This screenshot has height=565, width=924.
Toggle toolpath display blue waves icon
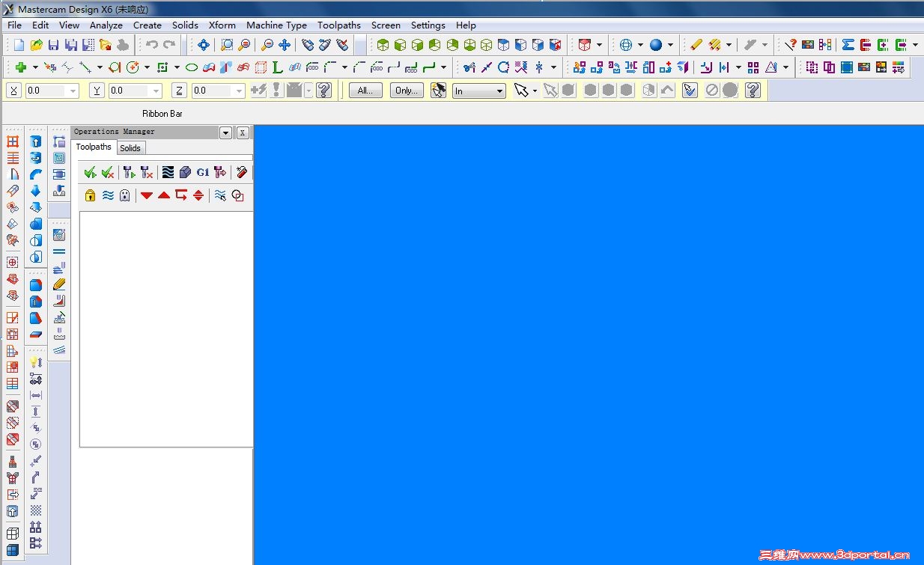coord(108,195)
